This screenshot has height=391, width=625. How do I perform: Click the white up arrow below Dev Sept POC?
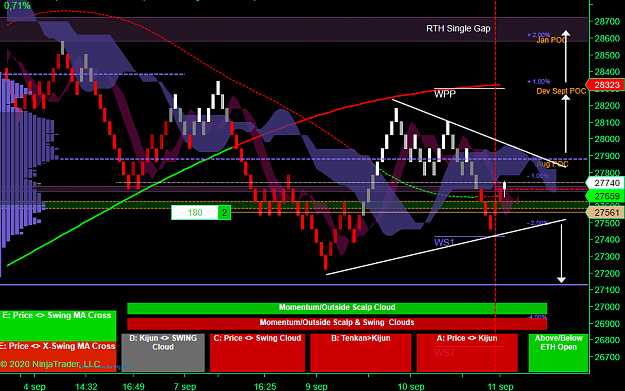point(566,125)
